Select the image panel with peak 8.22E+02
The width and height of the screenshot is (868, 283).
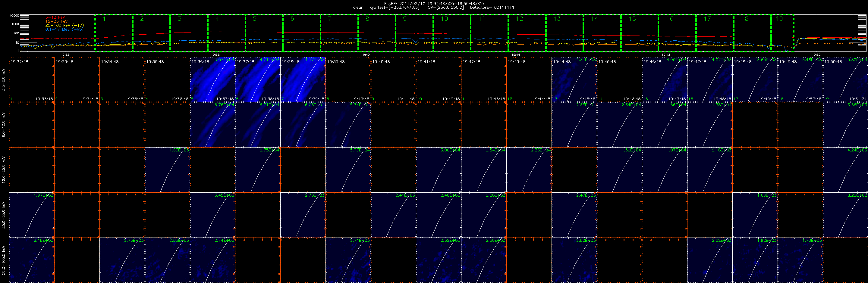tap(845, 215)
